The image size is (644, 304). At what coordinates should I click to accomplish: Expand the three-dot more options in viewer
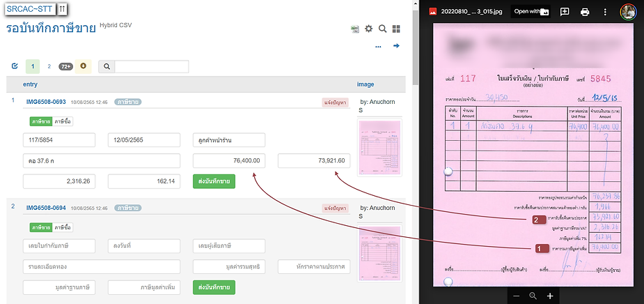605,12
